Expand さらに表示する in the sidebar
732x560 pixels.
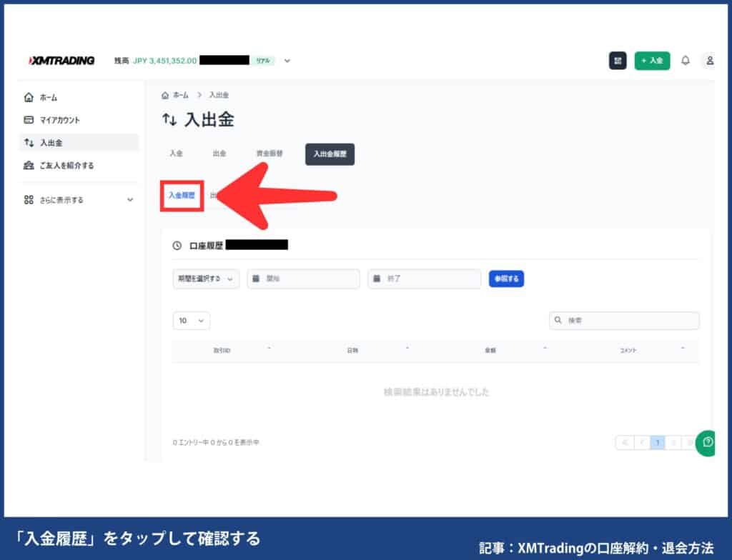pos(79,200)
